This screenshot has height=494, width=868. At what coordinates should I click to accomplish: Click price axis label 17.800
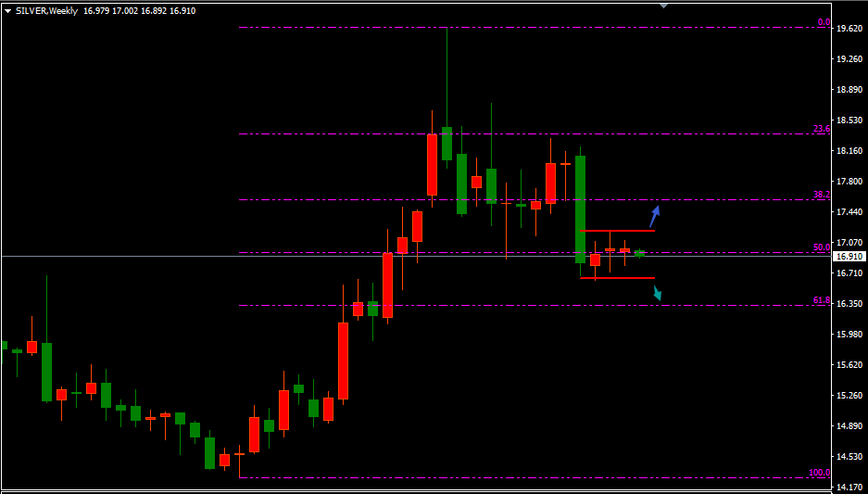click(849, 182)
